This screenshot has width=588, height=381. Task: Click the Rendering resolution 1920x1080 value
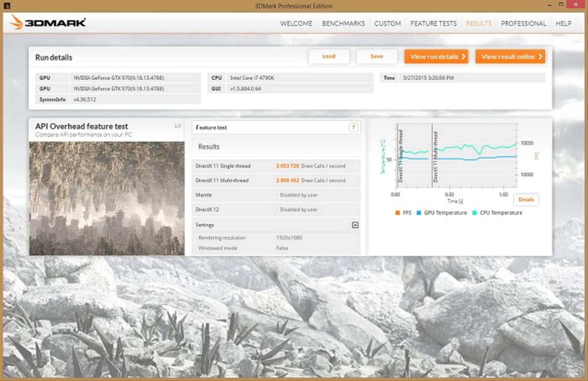click(x=289, y=238)
